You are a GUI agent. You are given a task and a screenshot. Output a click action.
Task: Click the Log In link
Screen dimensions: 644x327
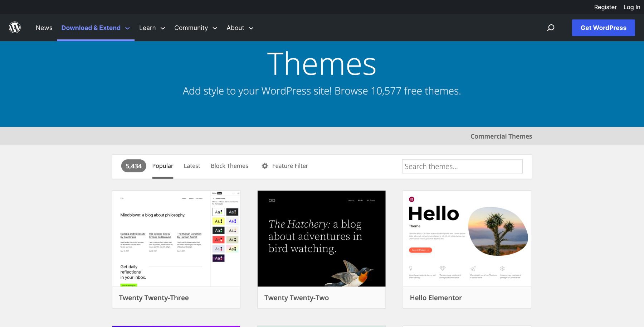pyautogui.click(x=631, y=7)
